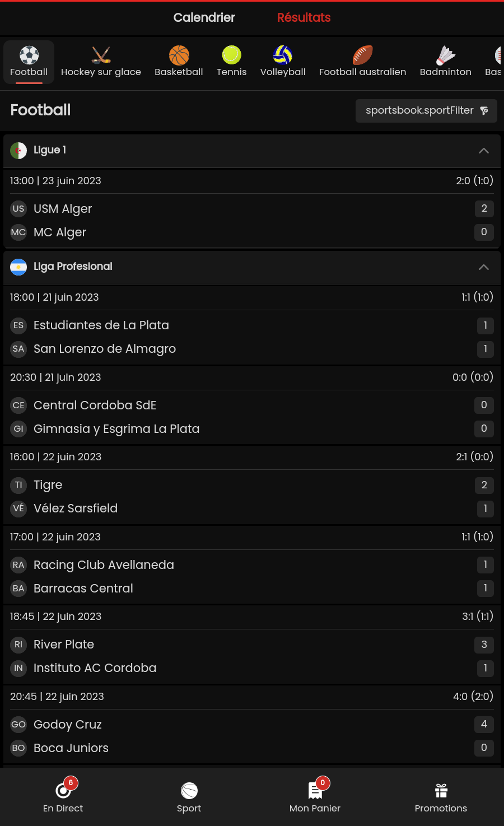Open the Sport bottom navigation item
The width and height of the screenshot is (504, 826).
pos(189,796)
